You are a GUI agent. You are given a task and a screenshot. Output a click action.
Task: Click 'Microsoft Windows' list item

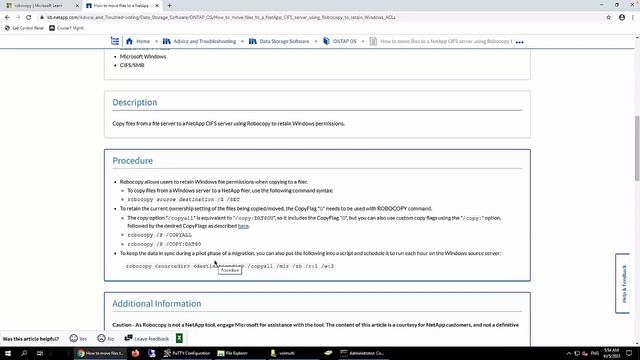click(143, 57)
